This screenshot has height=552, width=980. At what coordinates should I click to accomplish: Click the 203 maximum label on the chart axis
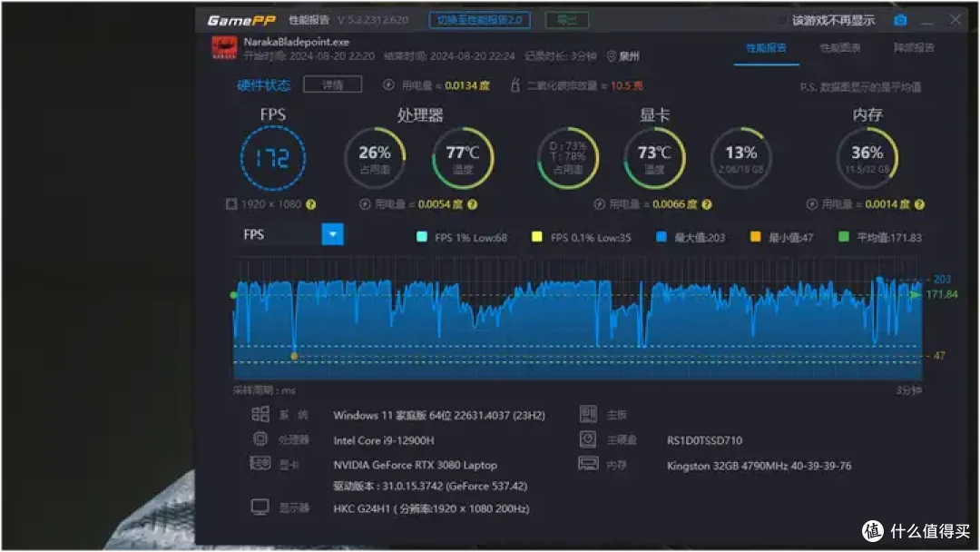coord(942,280)
